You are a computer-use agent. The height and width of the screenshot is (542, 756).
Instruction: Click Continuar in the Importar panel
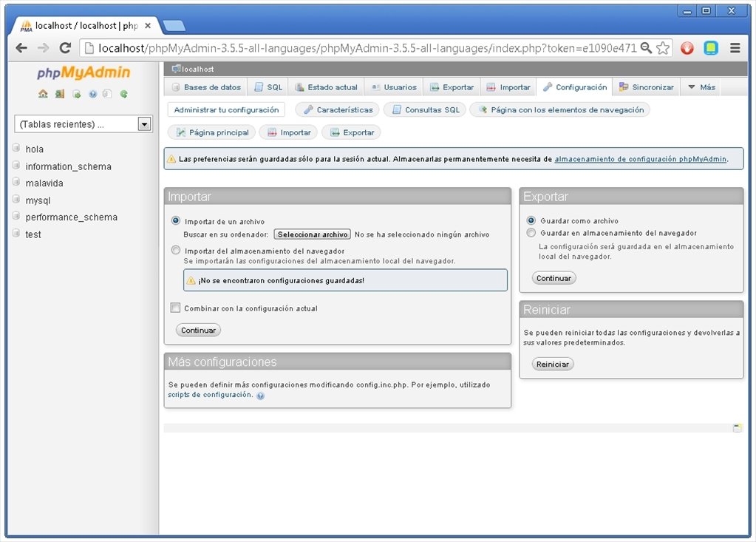(x=198, y=331)
